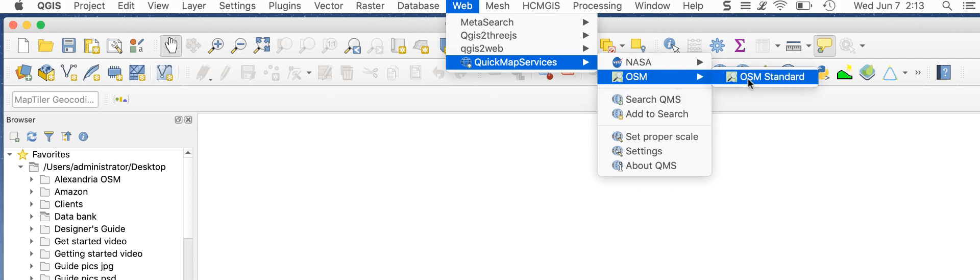The image size is (980, 280).
Task: Click the MapTiler Geocoding search field
Action: 55,100
